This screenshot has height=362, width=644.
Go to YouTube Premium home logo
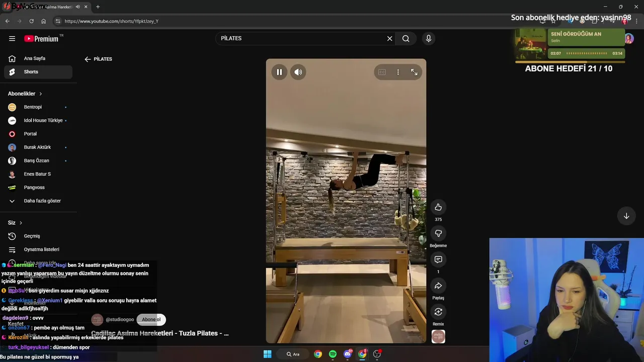(42, 39)
